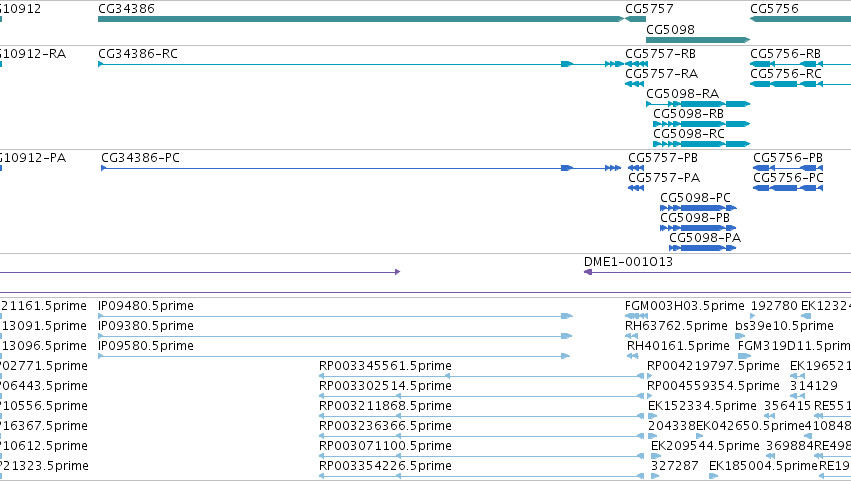Image resolution: width=851 pixels, height=481 pixels.
Task: Click the RP004559354.5prime label
Action: pyautogui.click(x=713, y=386)
